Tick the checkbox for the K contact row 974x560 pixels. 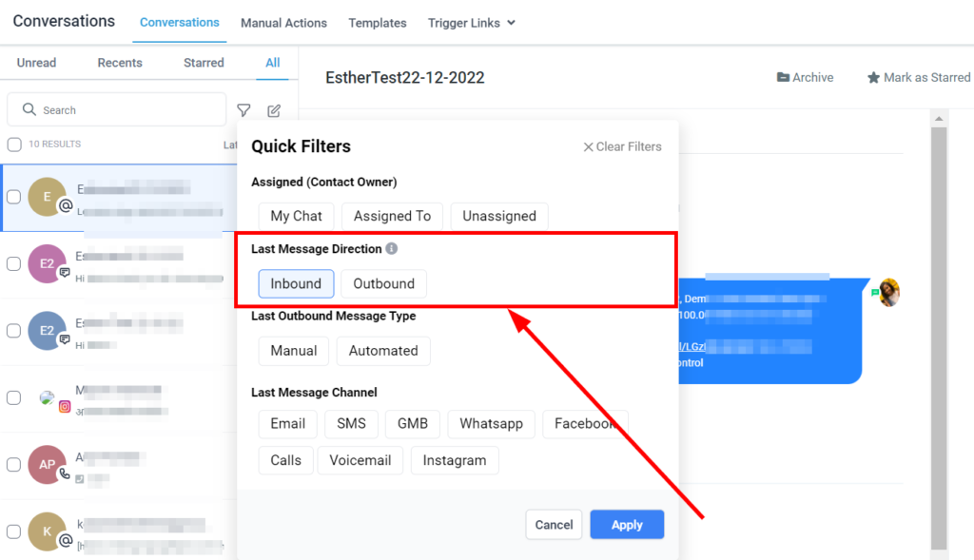[13, 531]
